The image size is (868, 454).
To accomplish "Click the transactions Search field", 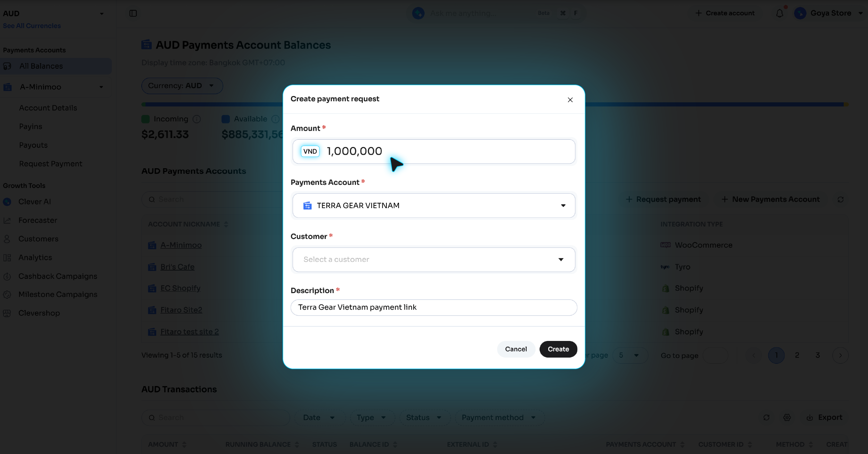I will [x=216, y=418].
